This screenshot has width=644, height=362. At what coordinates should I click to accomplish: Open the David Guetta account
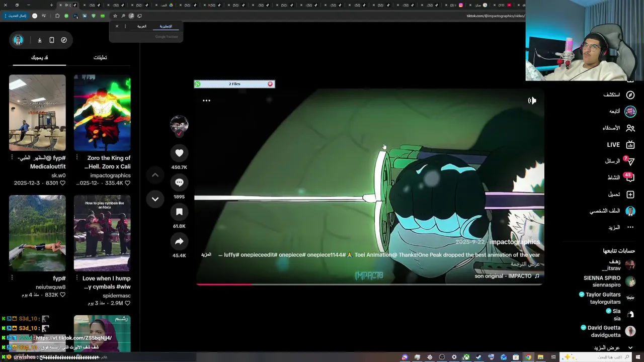coord(608,331)
